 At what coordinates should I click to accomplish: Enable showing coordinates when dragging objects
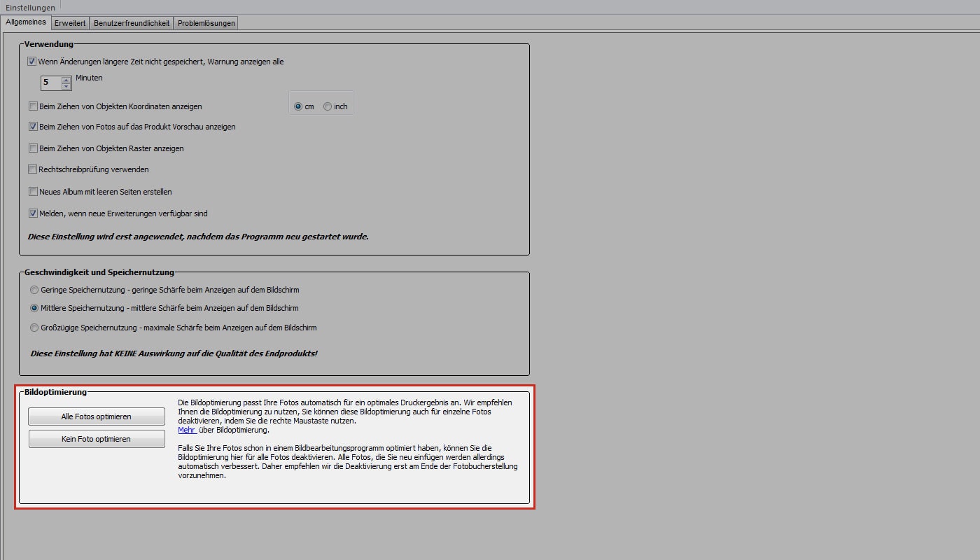point(33,106)
